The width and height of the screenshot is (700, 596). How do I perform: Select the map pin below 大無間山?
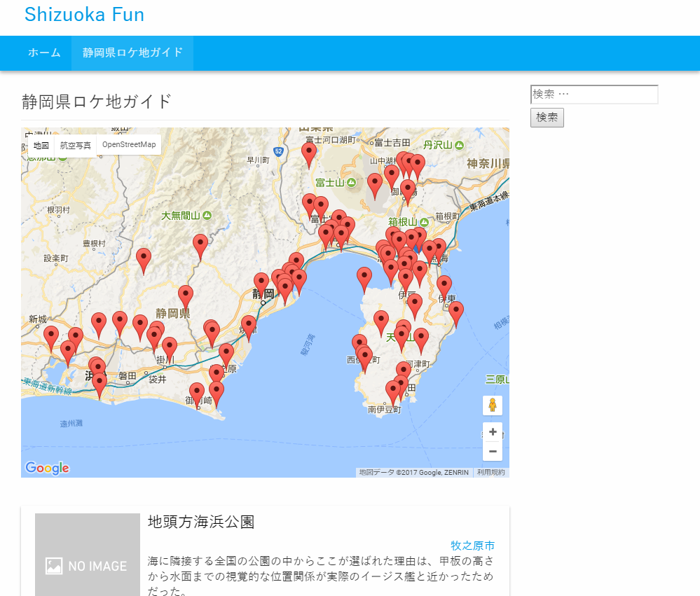200,247
